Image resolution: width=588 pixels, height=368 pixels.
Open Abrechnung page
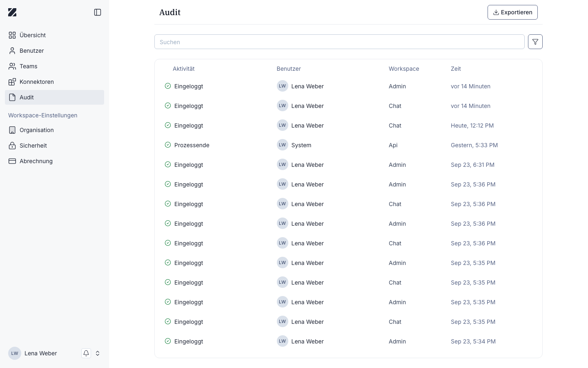click(54, 161)
